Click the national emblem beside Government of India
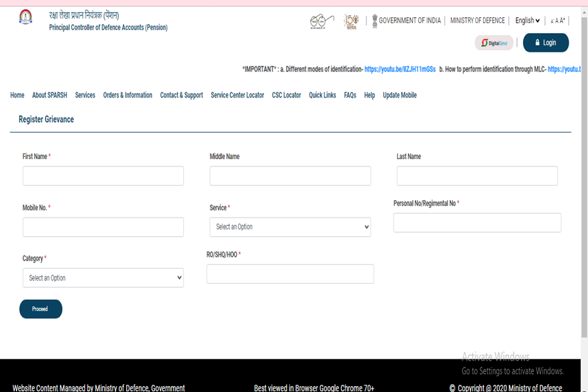 [374, 21]
